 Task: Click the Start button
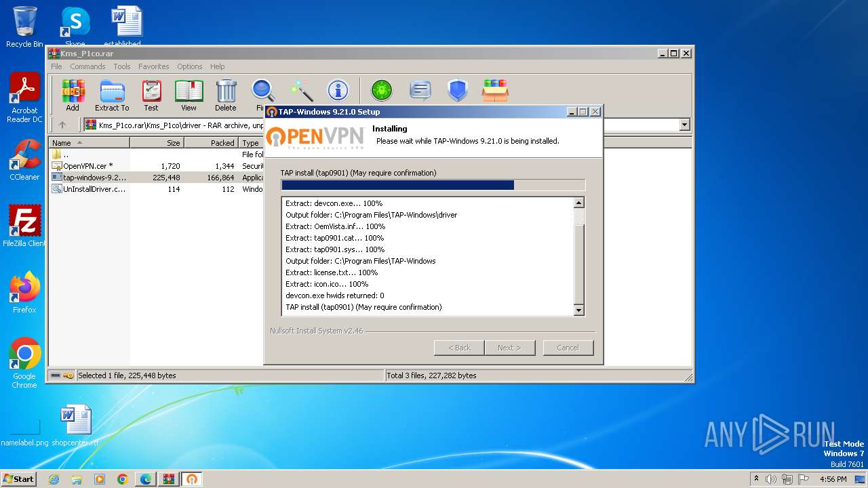[x=18, y=479]
